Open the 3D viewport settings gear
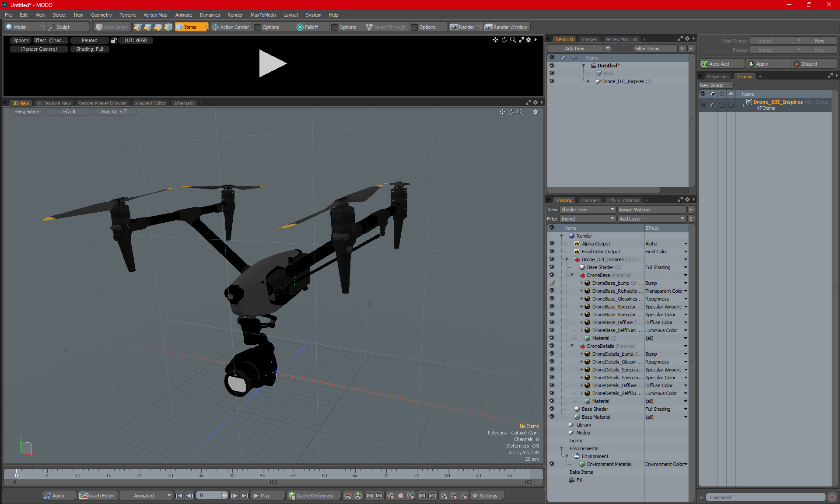The image size is (840, 504). pyautogui.click(x=535, y=112)
